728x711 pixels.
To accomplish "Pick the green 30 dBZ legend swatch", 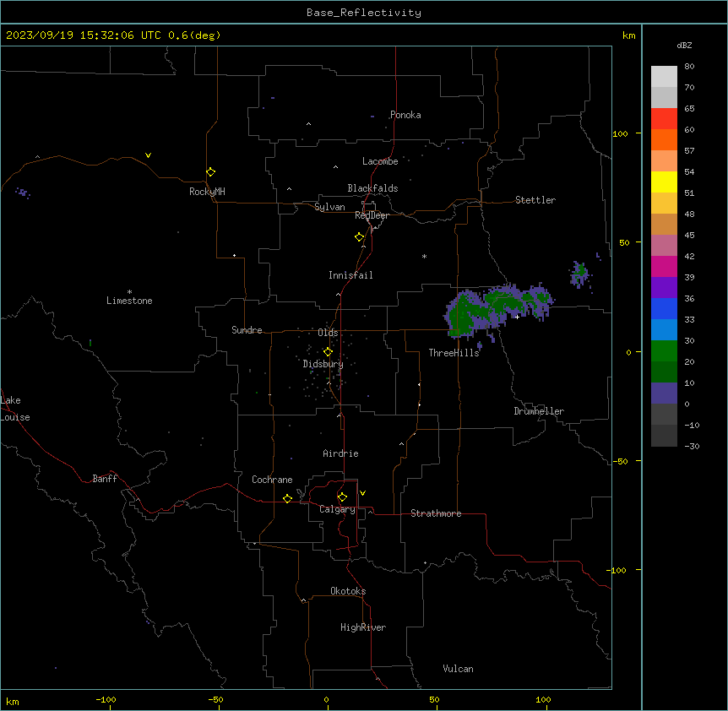I will (664, 351).
